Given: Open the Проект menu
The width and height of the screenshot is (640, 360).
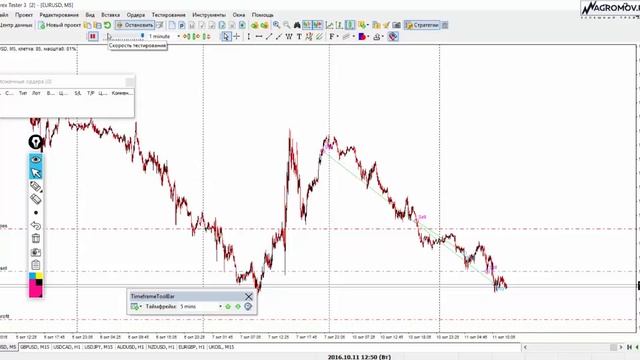Looking at the screenshot, I should [24, 15].
